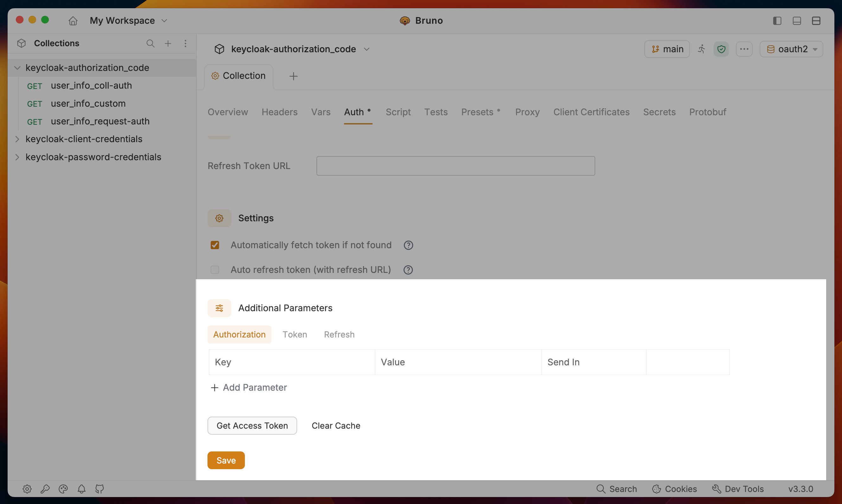Enable Auto refresh token checkbox

click(x=215, y=270)
